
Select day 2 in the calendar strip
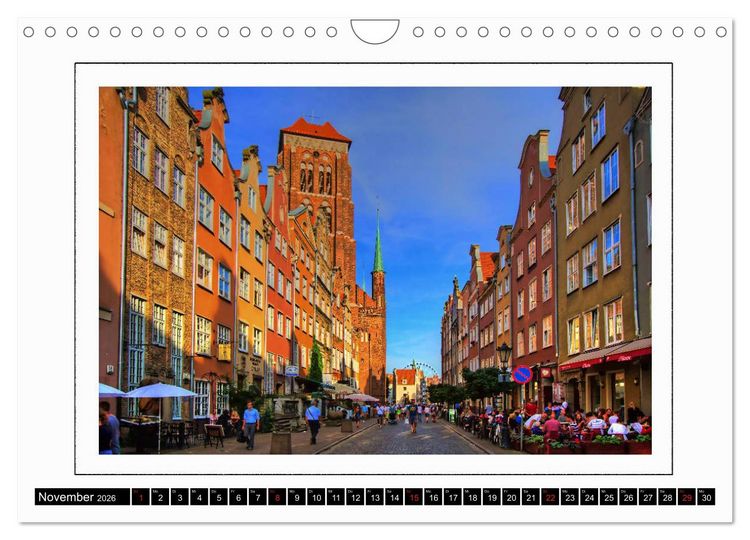160,496
